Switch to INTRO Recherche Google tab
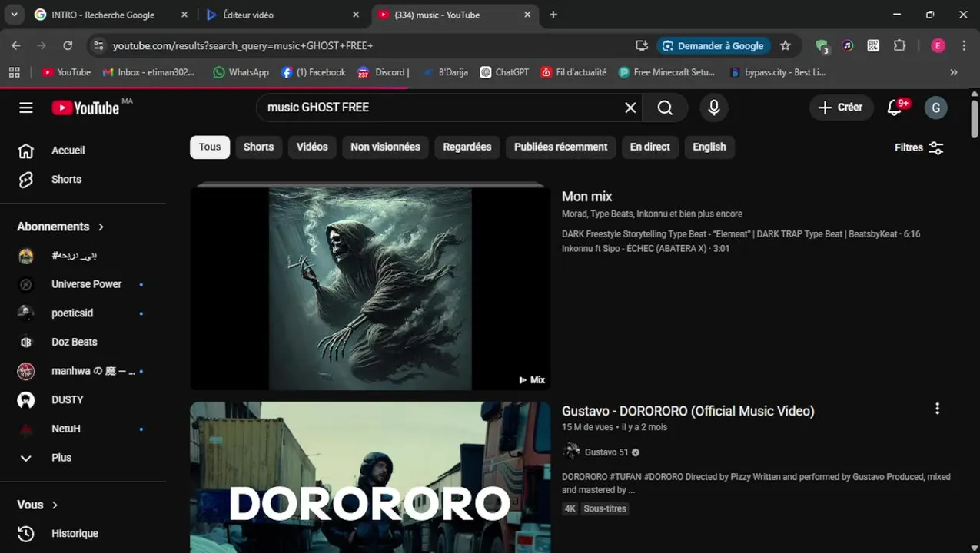Viewport: 980px width, 553px height. click(104, 15)
